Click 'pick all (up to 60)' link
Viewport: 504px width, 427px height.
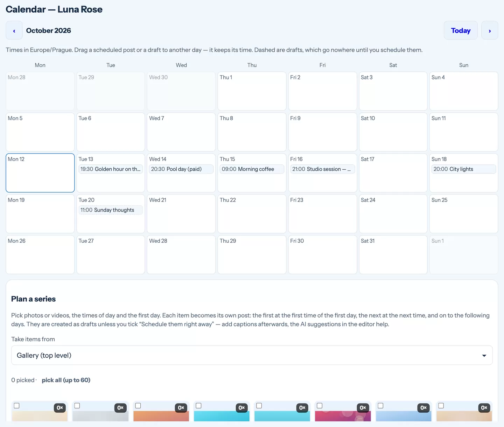pyautogui.click(x=66, y=380)
